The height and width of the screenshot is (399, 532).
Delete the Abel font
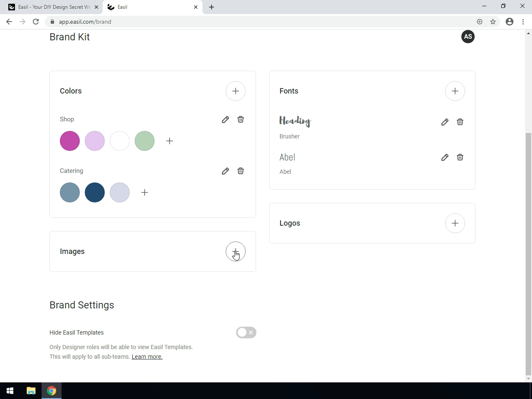(460, 157)
